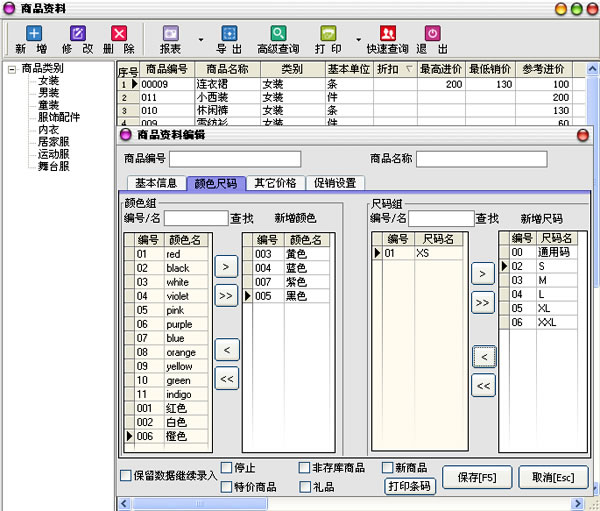Screen dimensions: 600x511
Task: Open dropdown arrow next to 报表
Action: (201, 42)
